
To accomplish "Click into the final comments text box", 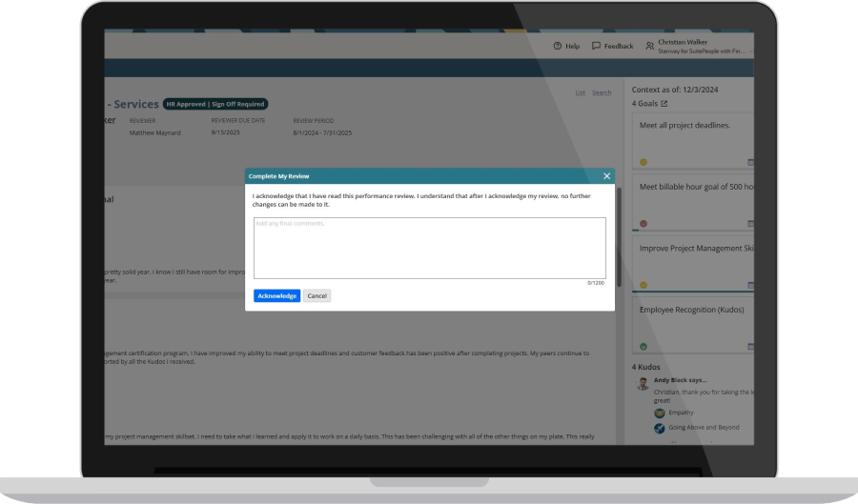I will coord(429,248).
